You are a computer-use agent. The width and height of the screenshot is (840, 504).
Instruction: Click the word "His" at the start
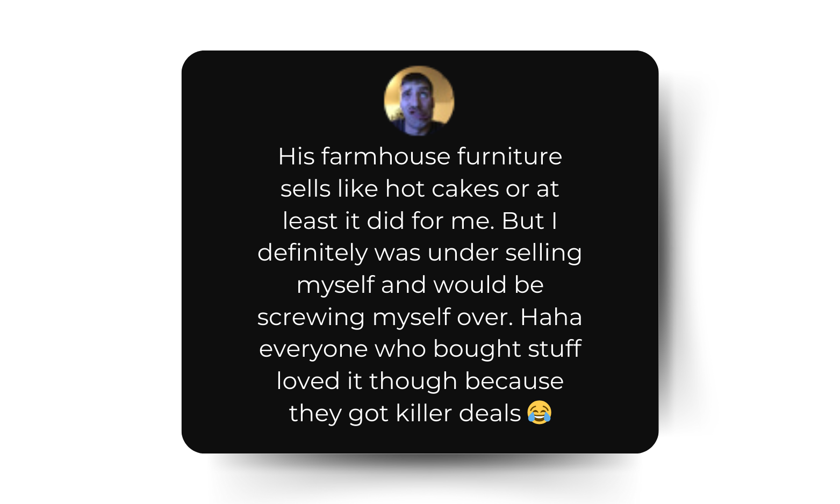click(296, 157)
